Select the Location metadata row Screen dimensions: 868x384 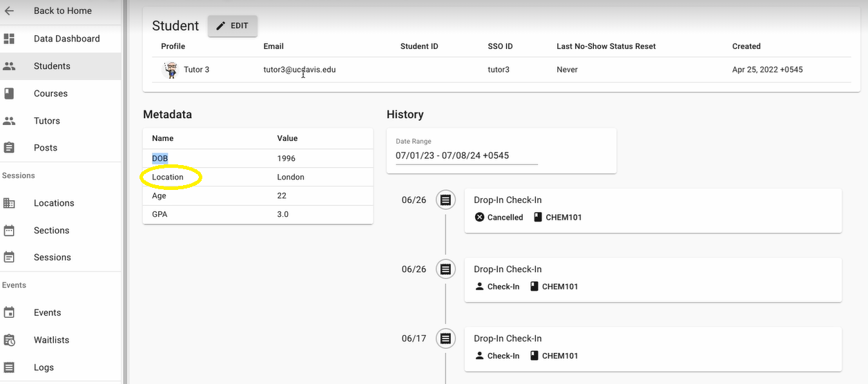coord(258,177)
